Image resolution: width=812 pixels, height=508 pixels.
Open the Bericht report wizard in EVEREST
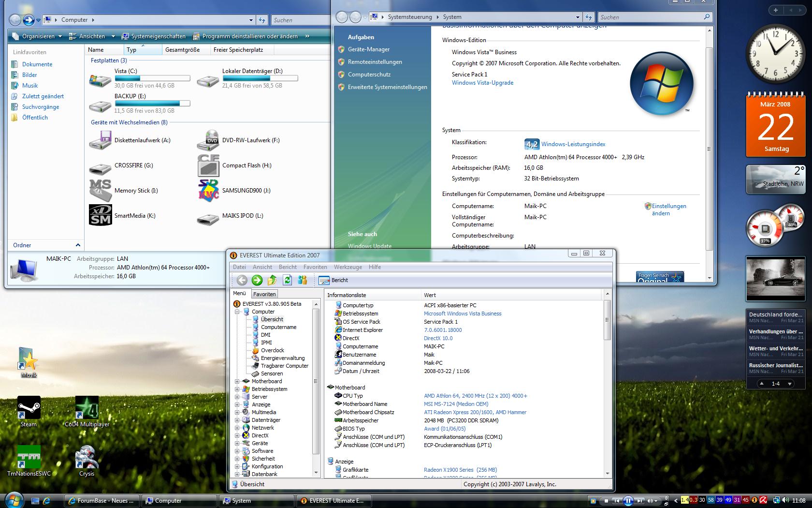pyautogui.click(x=333, y=280)
